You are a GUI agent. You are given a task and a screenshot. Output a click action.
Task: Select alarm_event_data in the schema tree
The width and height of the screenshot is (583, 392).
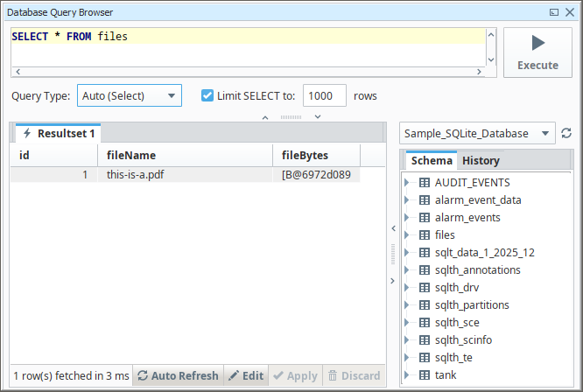click(477, 200)
